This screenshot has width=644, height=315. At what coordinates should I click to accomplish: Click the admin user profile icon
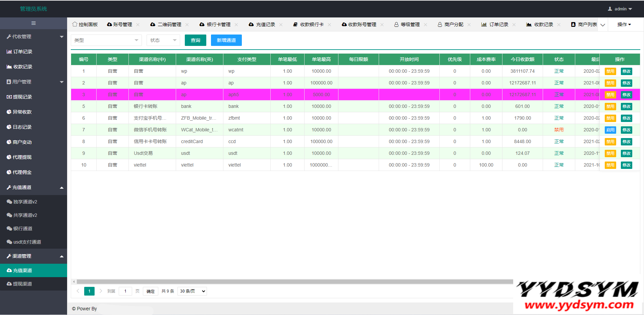point(610,9)
